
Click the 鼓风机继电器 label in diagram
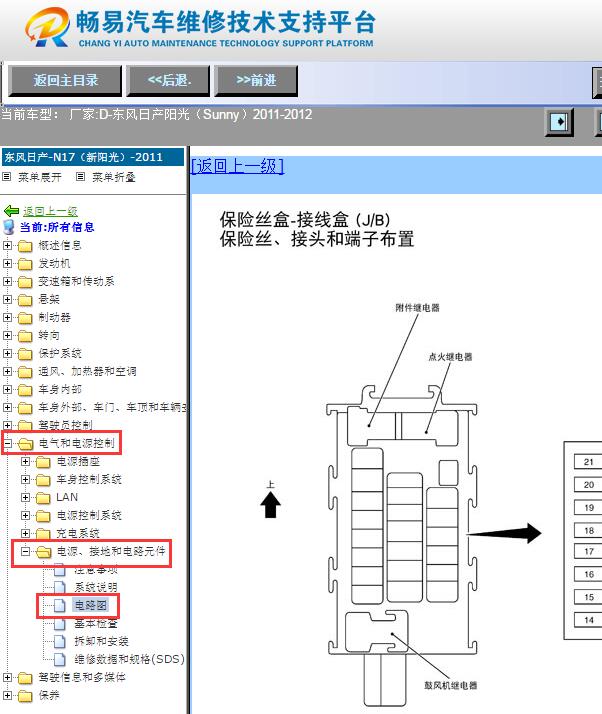450,685
